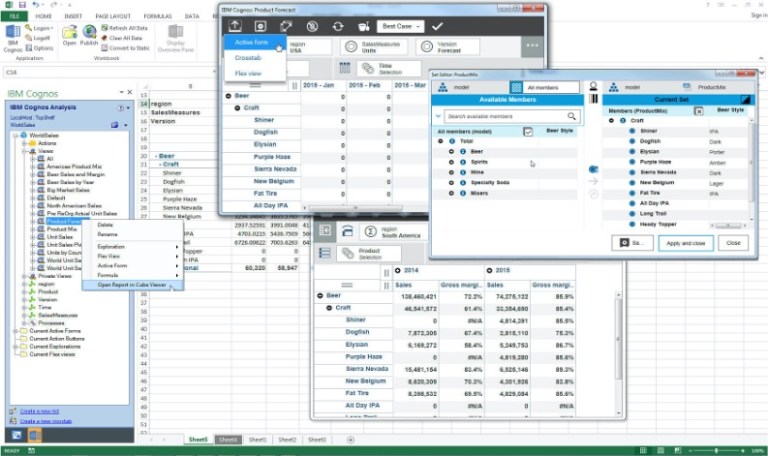Viewport: 768px width, 456px height.
Task: Click the refresh icon in Product Forecast toolbar
Action: coord(337,26)
